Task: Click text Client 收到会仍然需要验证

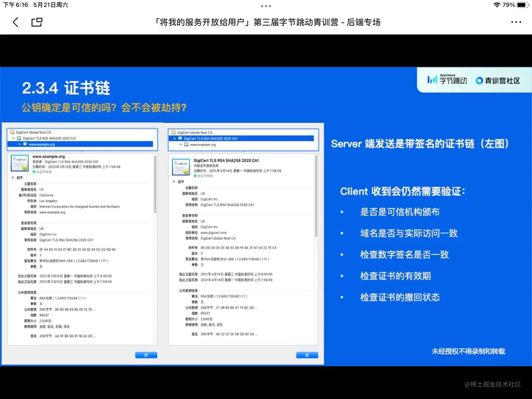Action: click(x=403, y=191)
